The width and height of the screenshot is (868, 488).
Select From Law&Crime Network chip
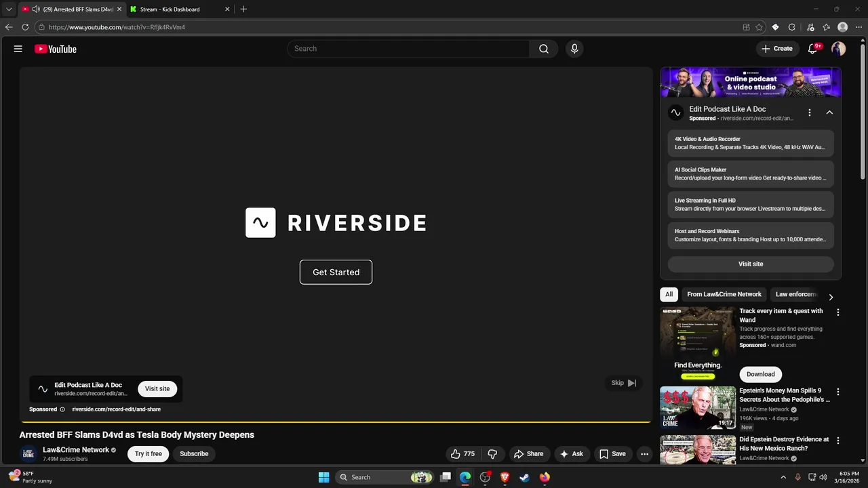coord(724,294)
